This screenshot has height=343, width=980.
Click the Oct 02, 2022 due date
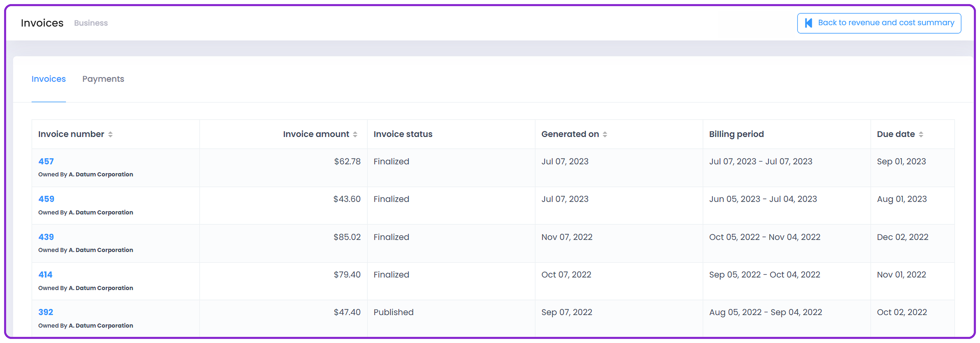(902, 313)
